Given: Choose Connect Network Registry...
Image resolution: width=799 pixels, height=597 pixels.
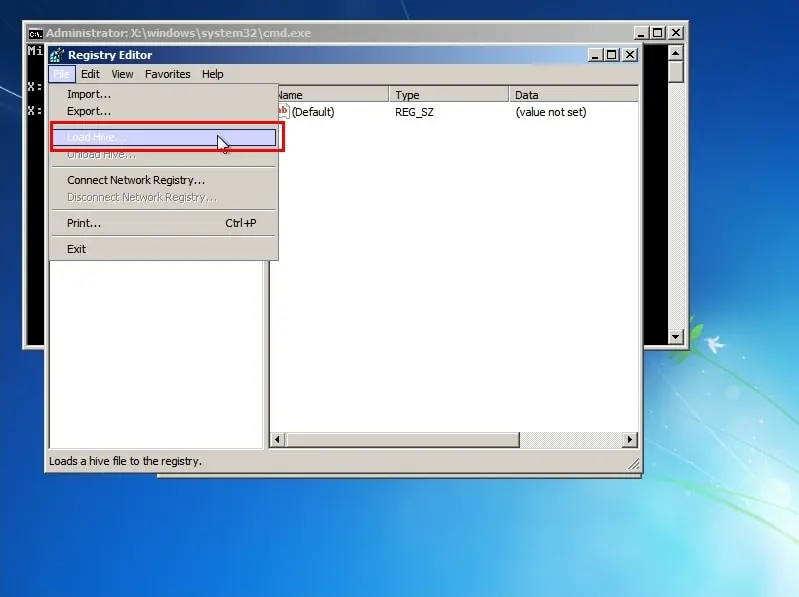Looking at the screenshot, I should [163, 180].
